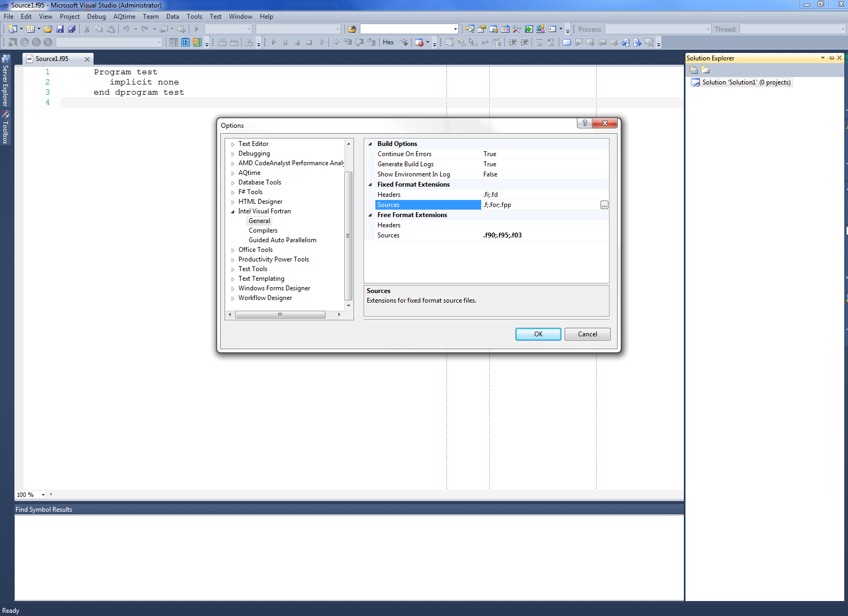Image resolution: width=848 pixels, height=616 pixels.
Task: Click the Find in Files icon
Action: click(x=352, y=29)
